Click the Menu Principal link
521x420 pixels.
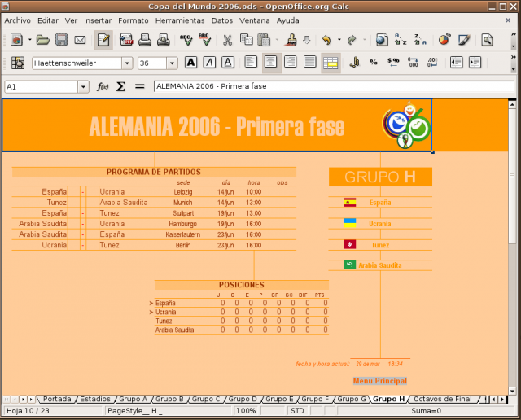pos(380,381)
